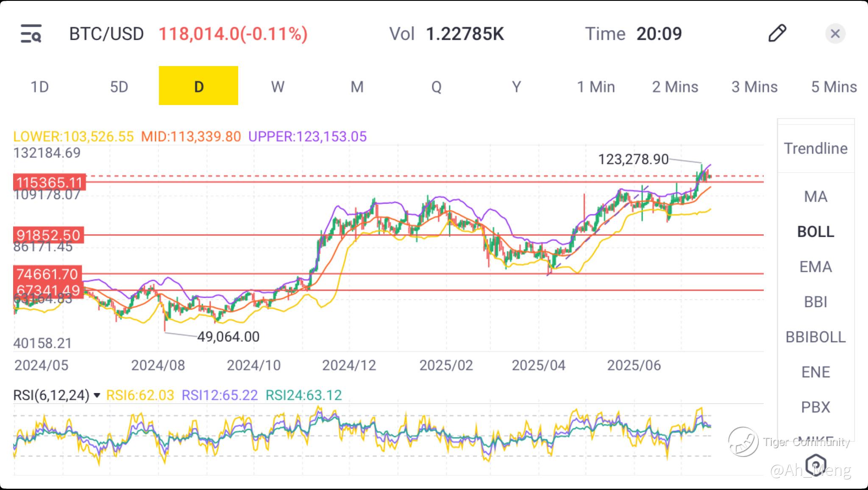Select the 5 Mins interval

pos(834,87)
